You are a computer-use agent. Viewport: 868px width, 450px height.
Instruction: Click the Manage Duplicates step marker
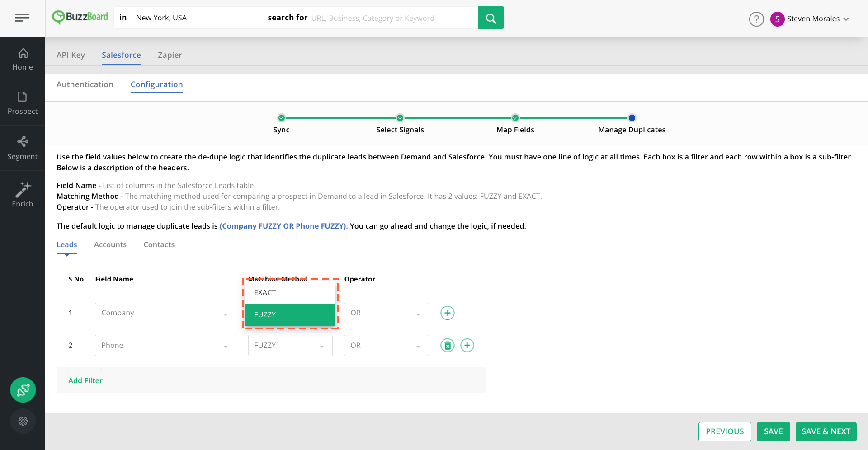(632, 118)
